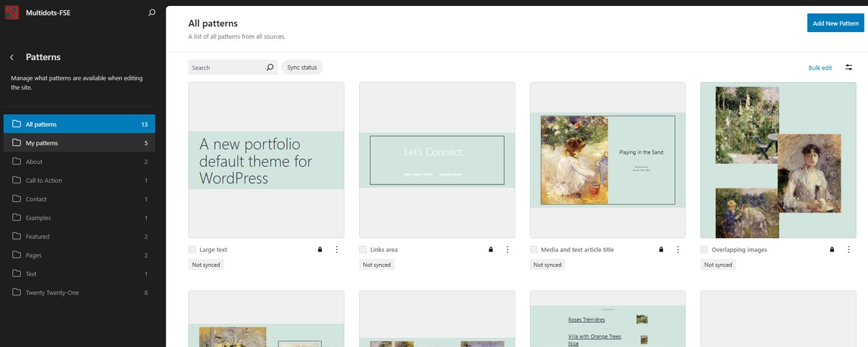Screen dimensions: 868x347
Task: Click the lock icon on Overlapping images pattern
Action: tap(832, 249)
